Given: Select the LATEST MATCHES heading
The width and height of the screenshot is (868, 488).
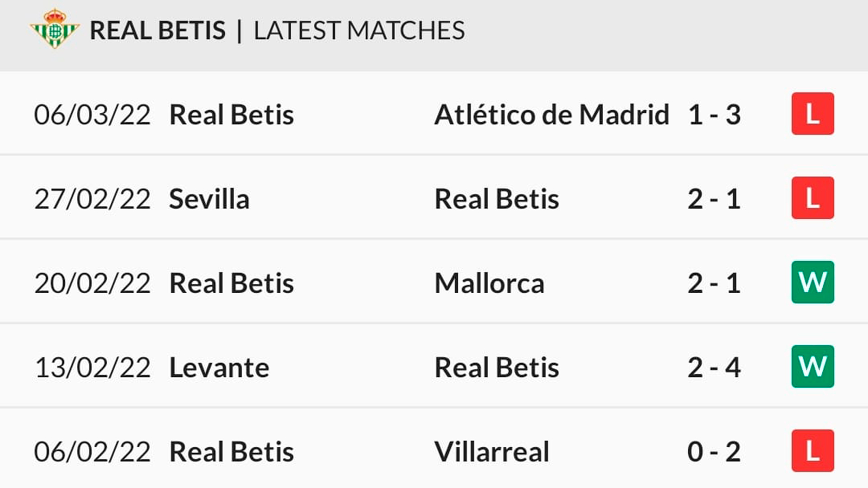Looking at the screenshot, I should coord(359,31).
